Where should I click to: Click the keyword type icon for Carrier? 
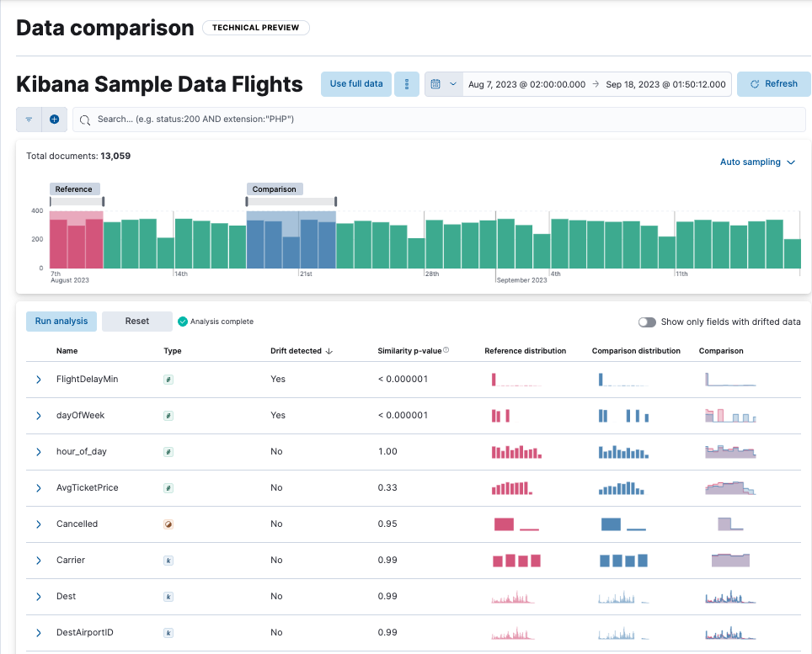pyautogui.click(x=168, y=560)
